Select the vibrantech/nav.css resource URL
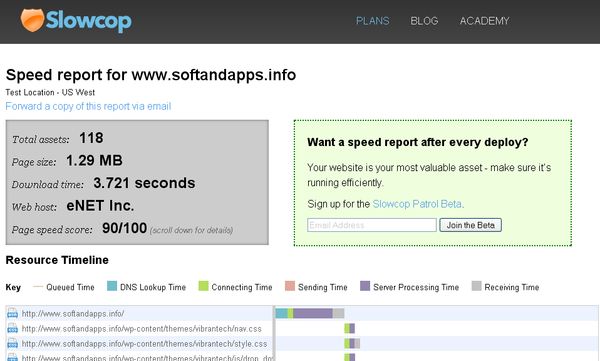Image resolution: width=600 pixels, height=361 pixels. (142, 329)
